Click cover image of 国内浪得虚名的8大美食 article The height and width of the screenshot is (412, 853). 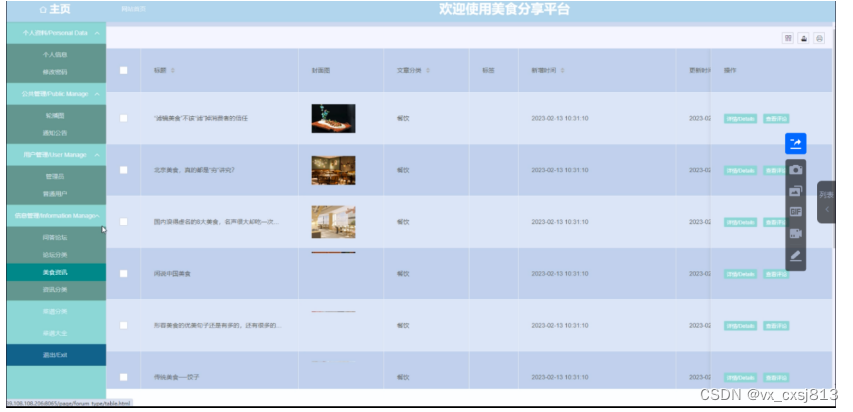[333, 222]
